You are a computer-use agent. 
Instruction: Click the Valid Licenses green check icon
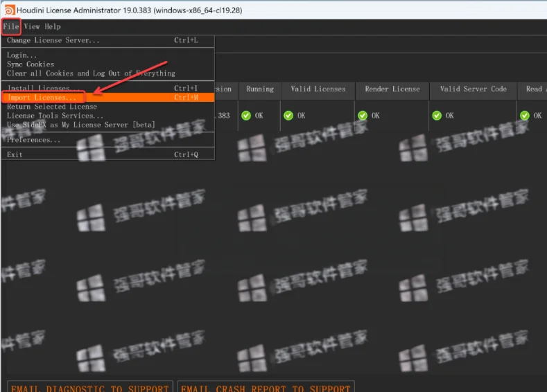point(288,116)
